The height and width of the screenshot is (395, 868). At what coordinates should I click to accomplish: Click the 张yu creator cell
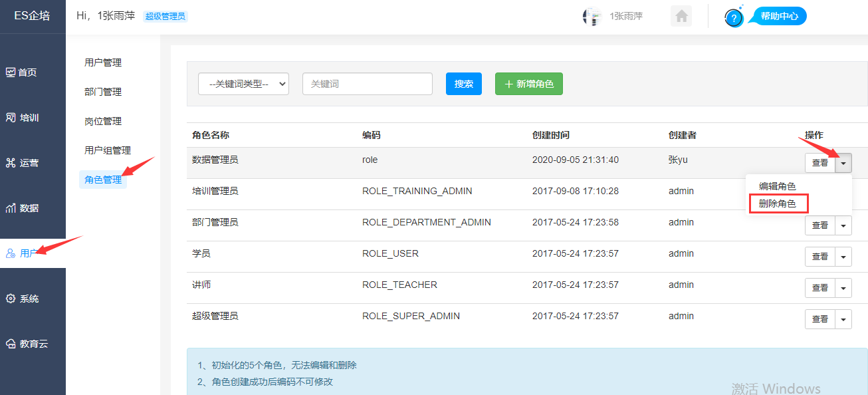click(x=679, y=160)
